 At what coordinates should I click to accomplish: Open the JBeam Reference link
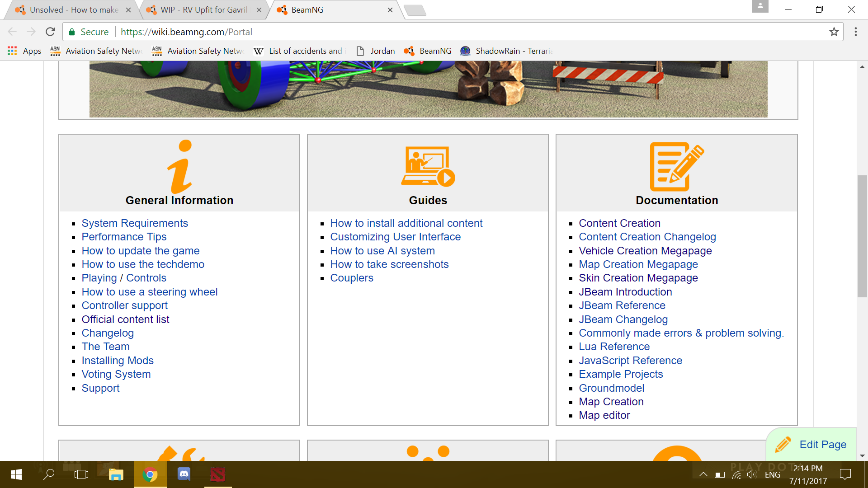622,305
